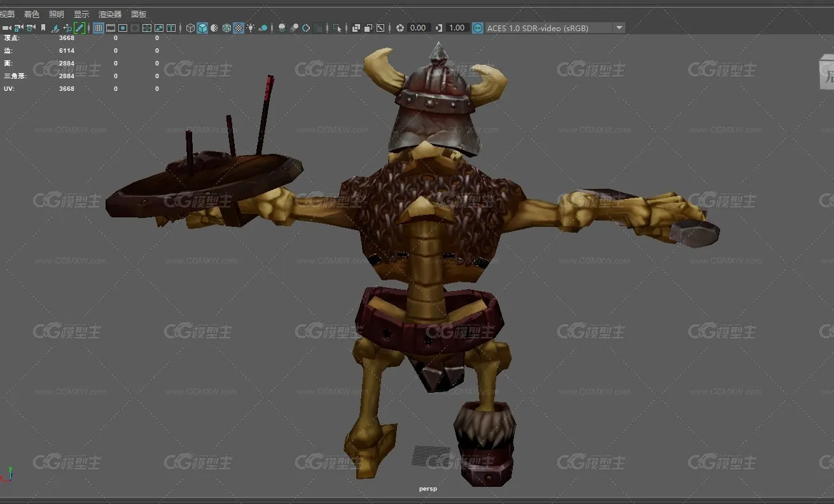Viewport: 834px width, 504px height.
Task: Click the exposure value field 0.00
Action: 418,28
